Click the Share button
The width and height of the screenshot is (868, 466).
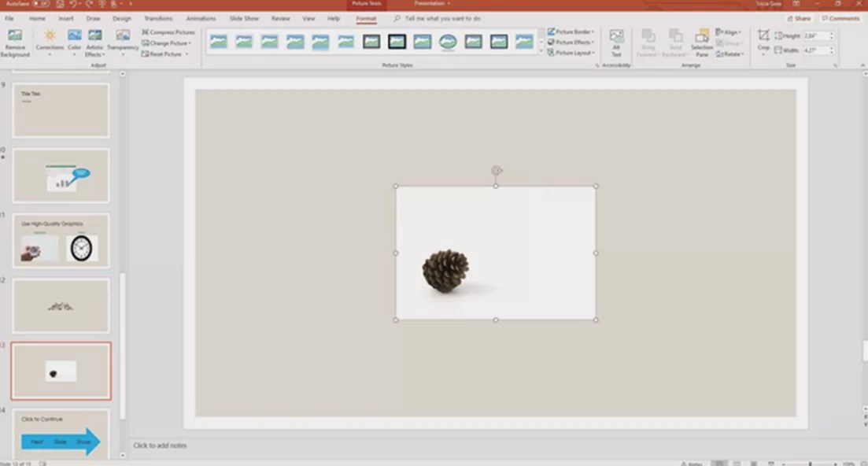tap(799, 18)
